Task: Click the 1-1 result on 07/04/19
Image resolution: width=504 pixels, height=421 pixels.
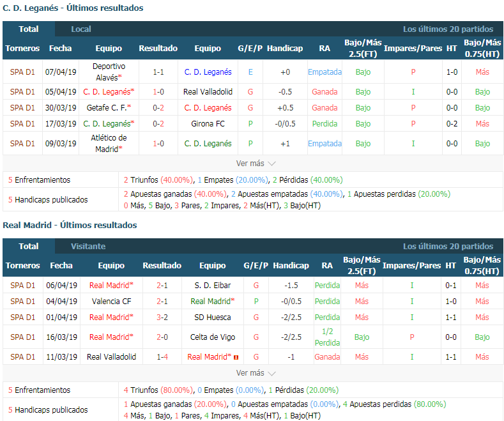Action: pos(158,72)
